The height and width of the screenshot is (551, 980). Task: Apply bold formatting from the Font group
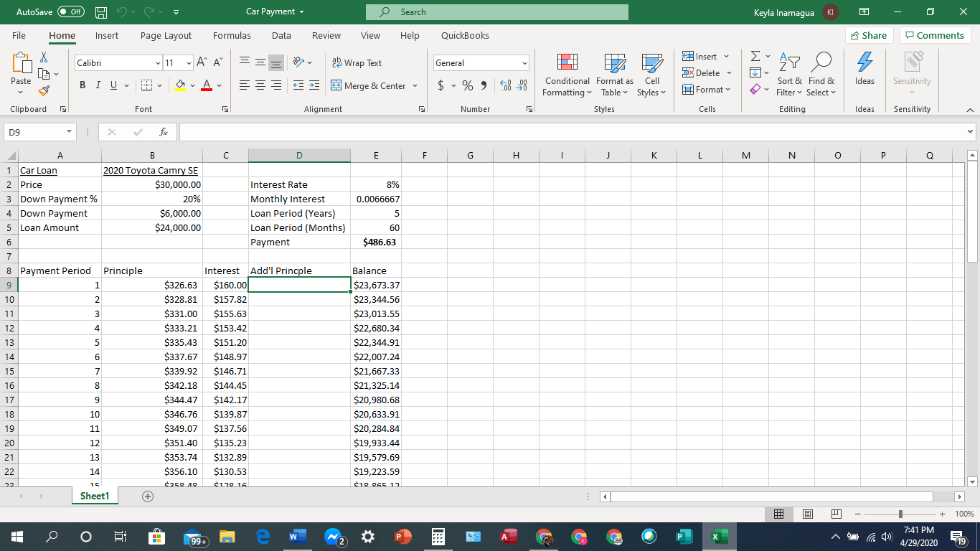pos(82,85)
